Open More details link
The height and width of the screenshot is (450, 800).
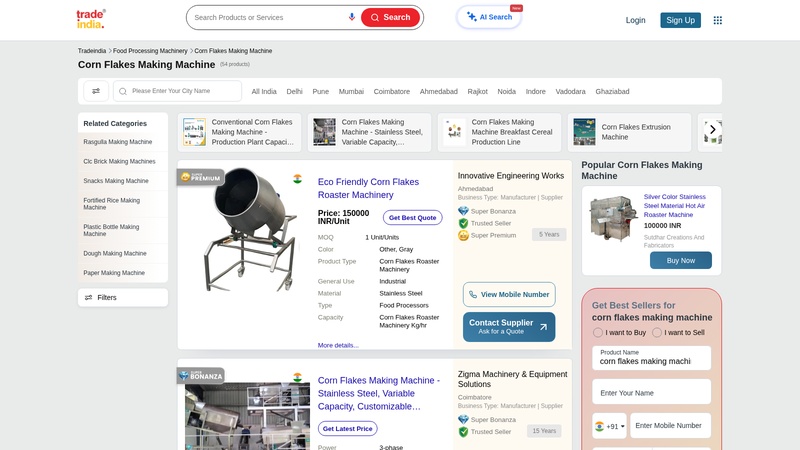(x=338, y=345)
